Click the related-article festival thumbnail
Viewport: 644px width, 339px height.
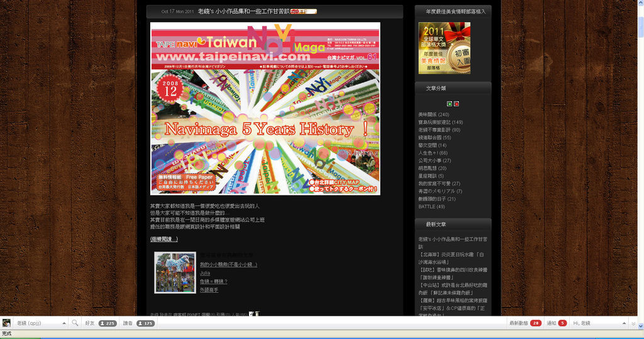(175, 272)
